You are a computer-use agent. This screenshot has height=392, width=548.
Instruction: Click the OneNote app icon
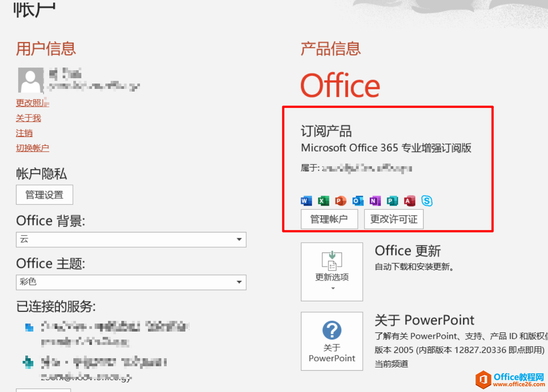[375, 201]
